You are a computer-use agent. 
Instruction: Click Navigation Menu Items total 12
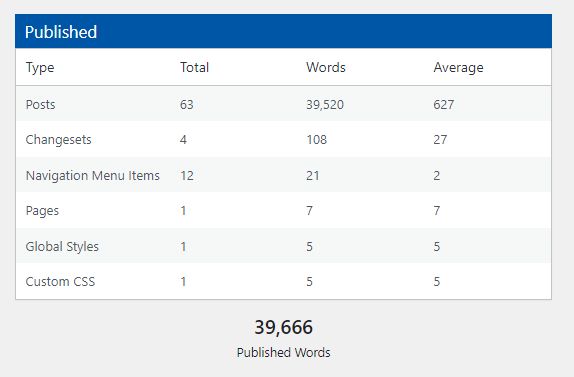point(187,176)
